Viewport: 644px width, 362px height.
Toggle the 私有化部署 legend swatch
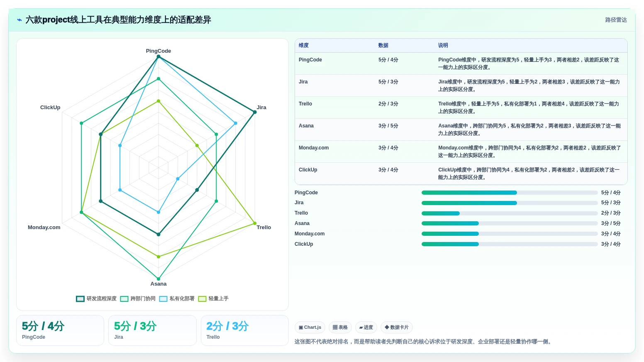pyautogui.click(x=163, y=299)
